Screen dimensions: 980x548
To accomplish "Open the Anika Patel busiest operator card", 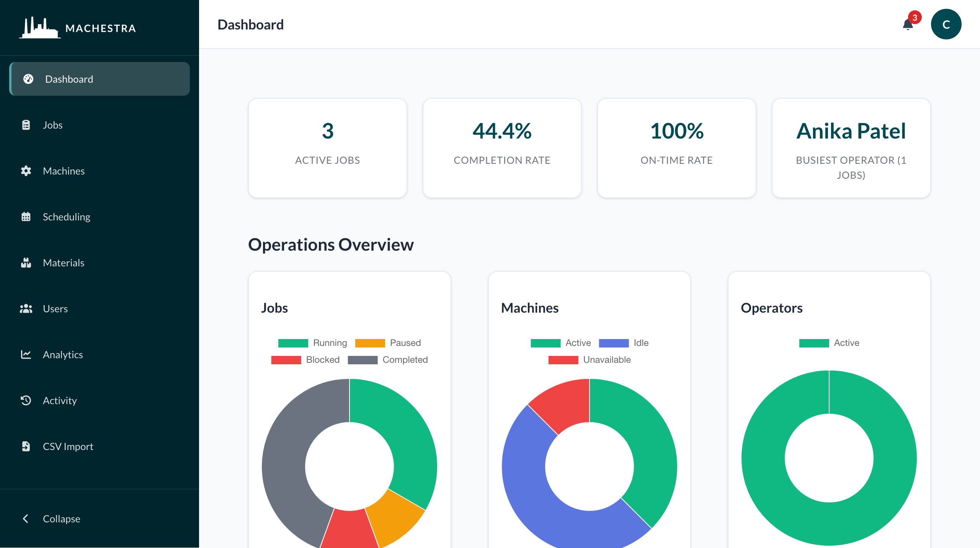I will tap(851, 148).
